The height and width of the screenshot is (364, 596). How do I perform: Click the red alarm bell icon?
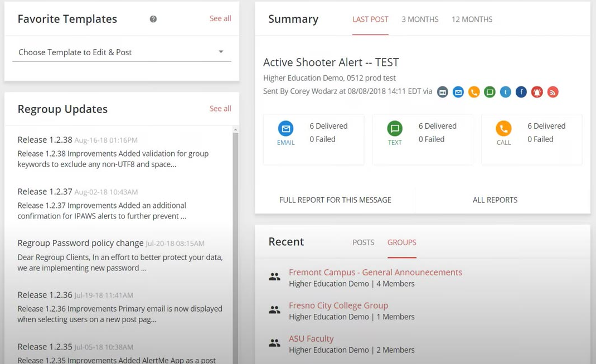tap(537, 92)
